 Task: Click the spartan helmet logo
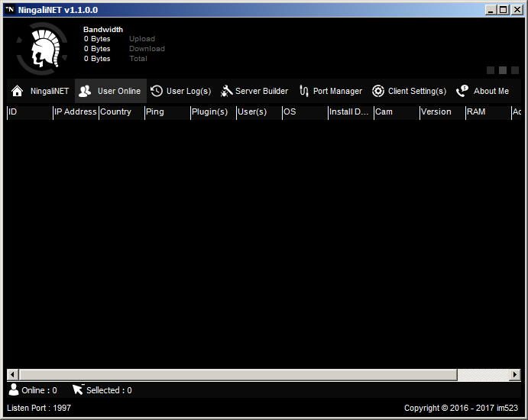[40, 47]
